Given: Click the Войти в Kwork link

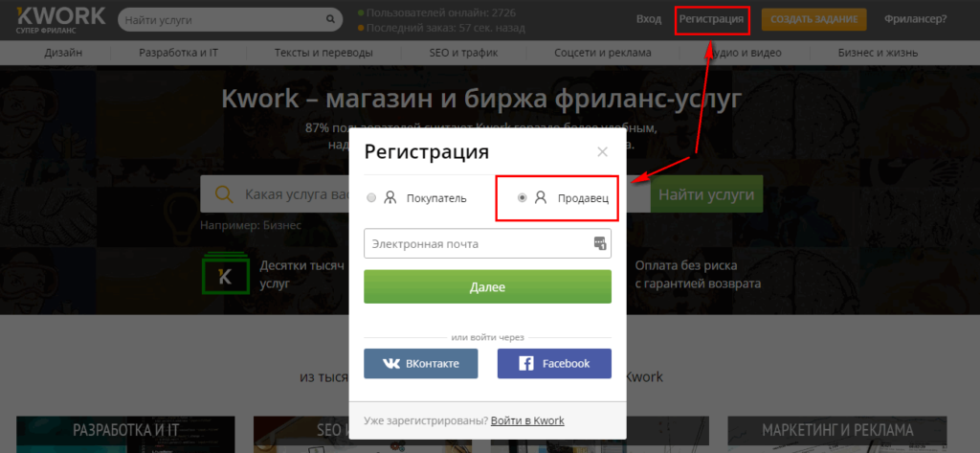Looking at the screenshot, I should point(527,420).
